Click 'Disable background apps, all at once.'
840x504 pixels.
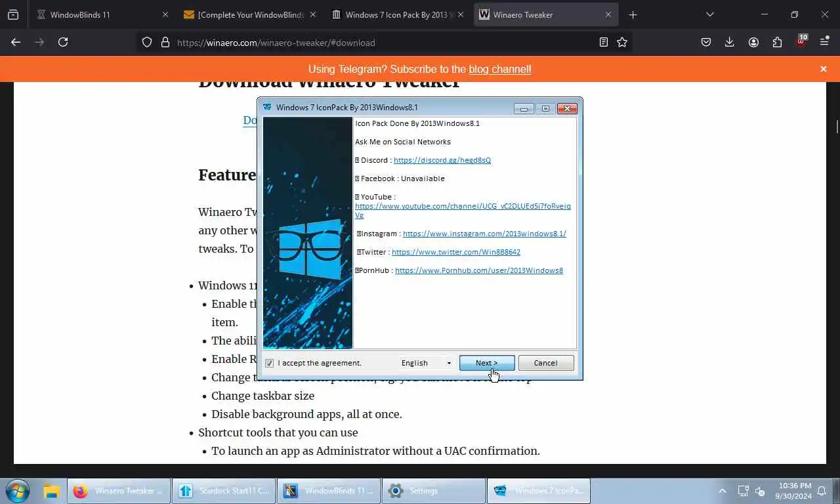click(x=306, y=414)
